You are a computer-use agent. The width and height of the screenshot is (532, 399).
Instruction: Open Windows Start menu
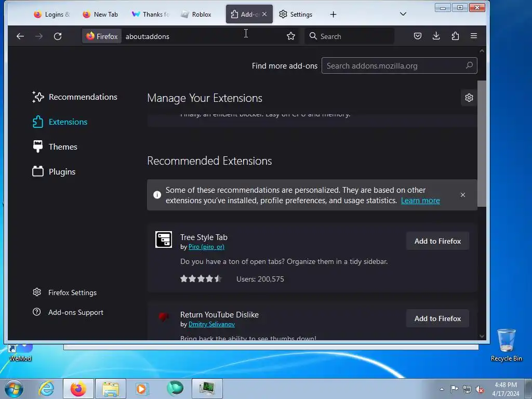[14, 389]
